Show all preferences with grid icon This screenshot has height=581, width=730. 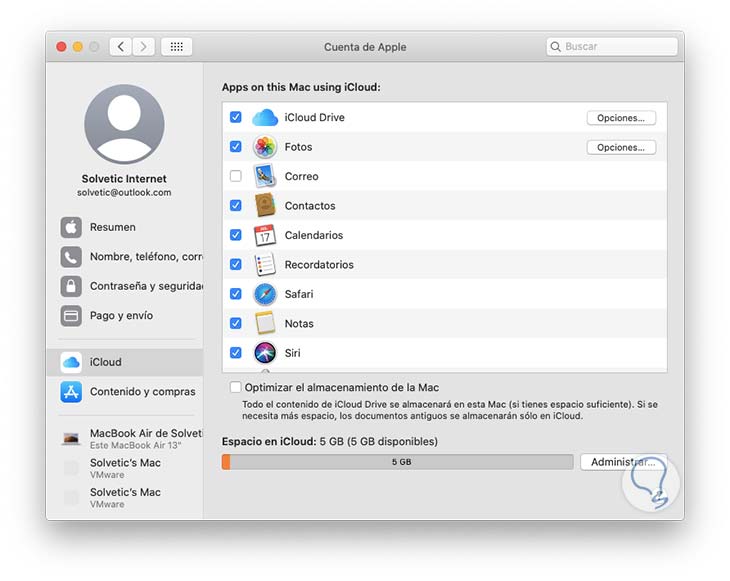176,47
